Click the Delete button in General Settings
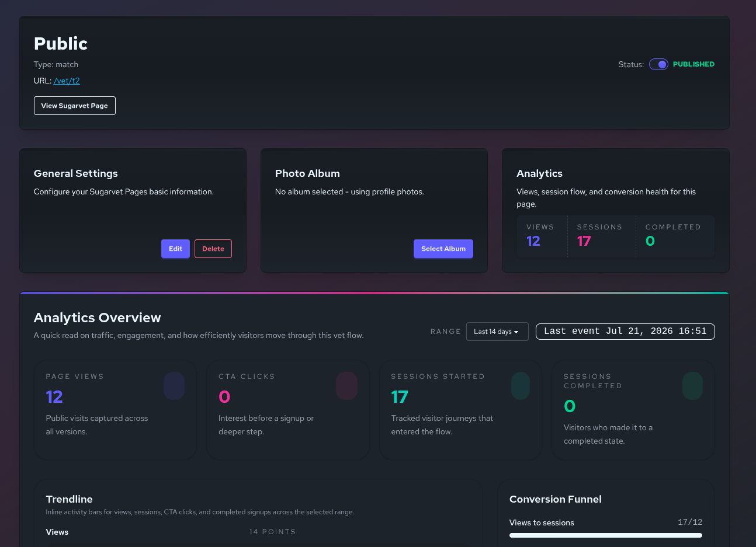The image size is (756, 547). click(213, 249)
